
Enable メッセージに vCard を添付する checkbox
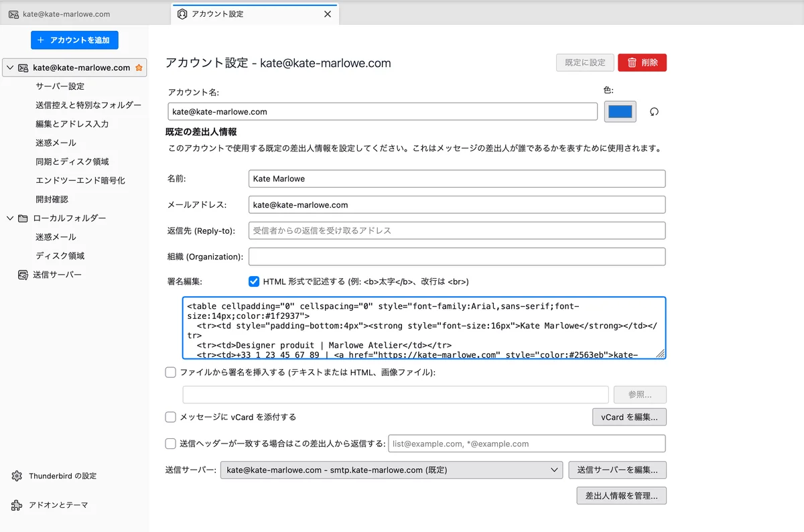click(x=171, y=417)
